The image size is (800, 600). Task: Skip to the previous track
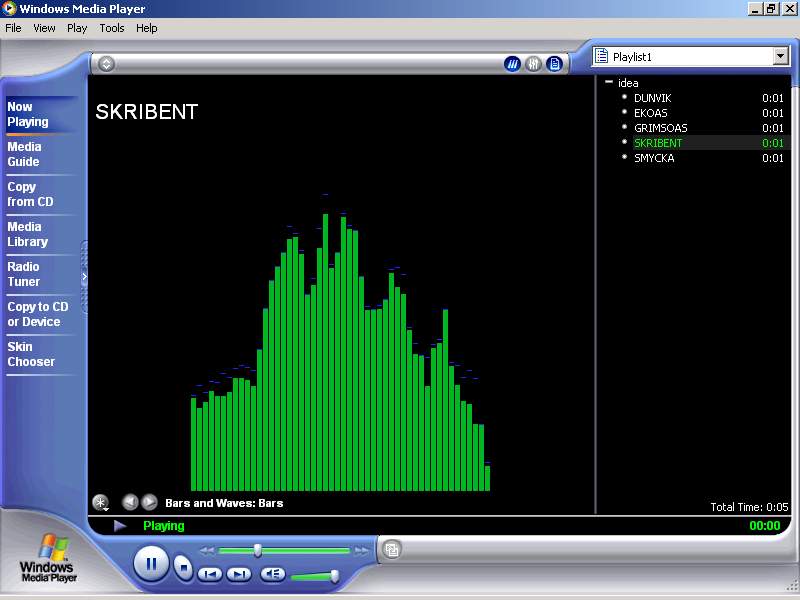210,574
